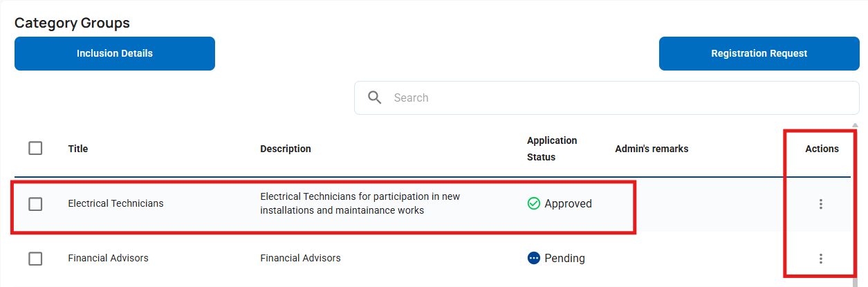Focus the Search input field
This screenshot has height=287, width=868.
tap(616, 98)
